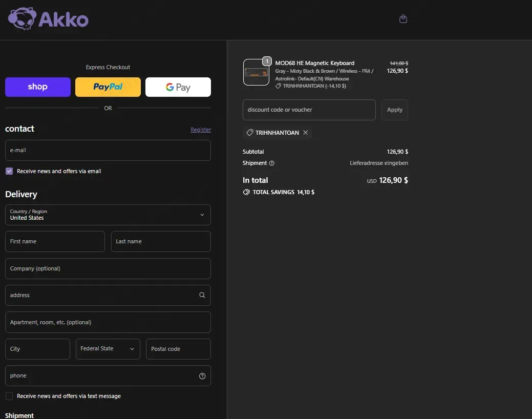Apply the discount code

tap(395, 110)
